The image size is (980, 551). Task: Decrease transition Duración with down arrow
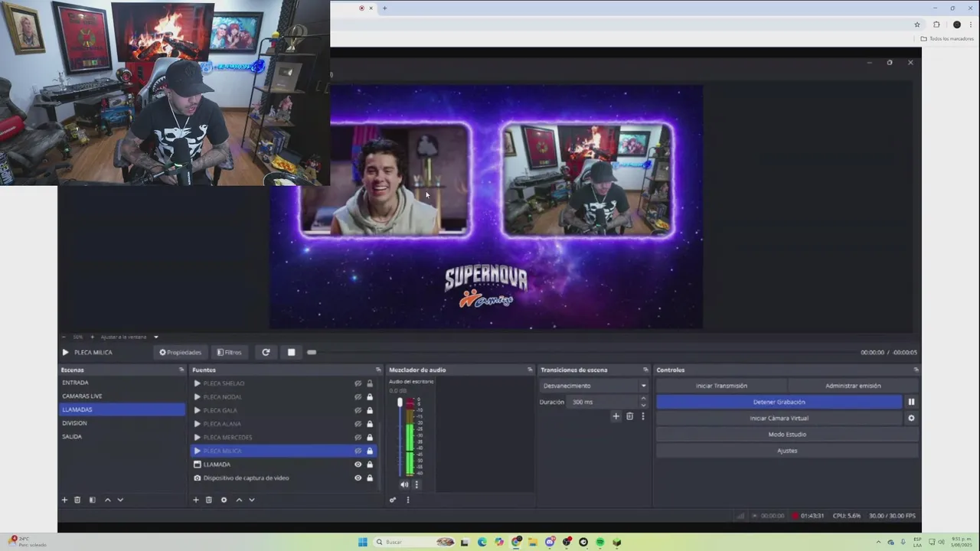click(643, 405)
